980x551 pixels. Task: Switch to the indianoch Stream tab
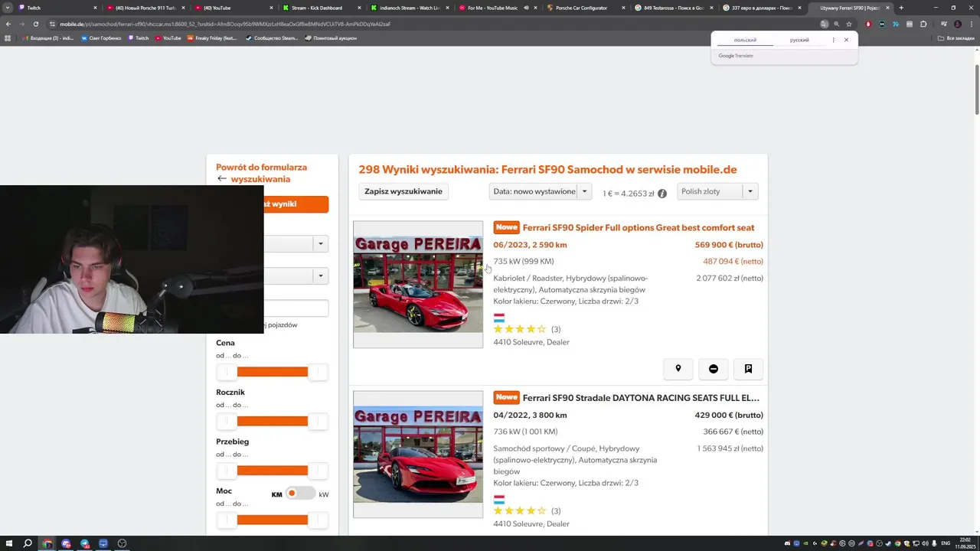(408, 8)
